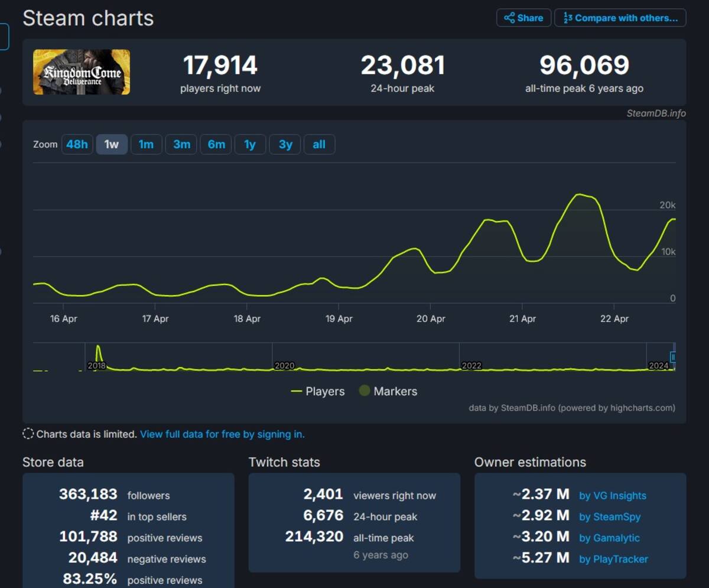Click the 2020 label in navigator
The width and height of the screenshot is (709, 588).
284,366
